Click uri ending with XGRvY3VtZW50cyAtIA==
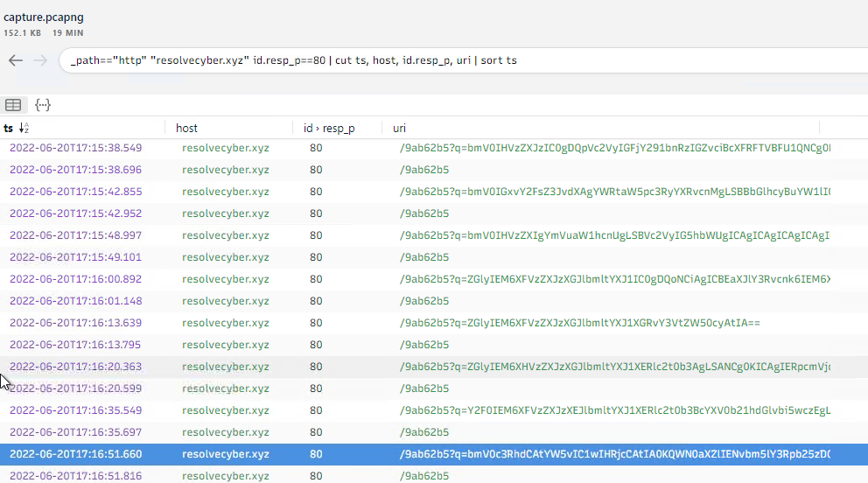Viewport: 868px width, 483px height. tap(579, 323)
